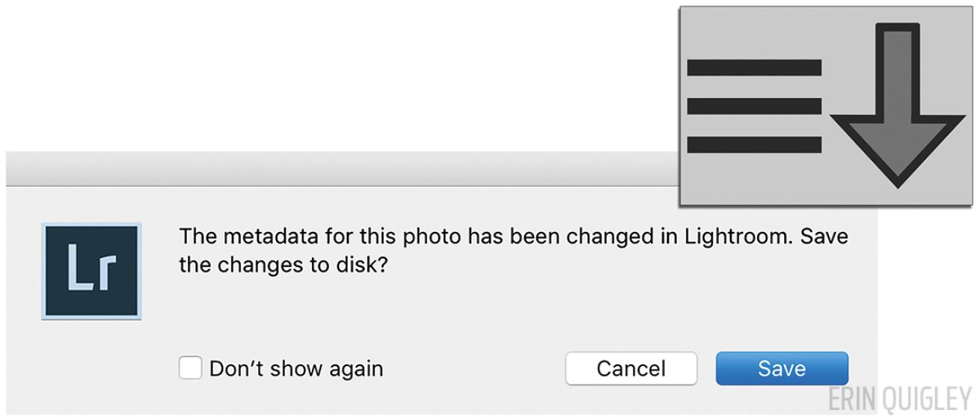Click the "Don't show again" label text
980x419 pixels.
click(x=296, y=369)
